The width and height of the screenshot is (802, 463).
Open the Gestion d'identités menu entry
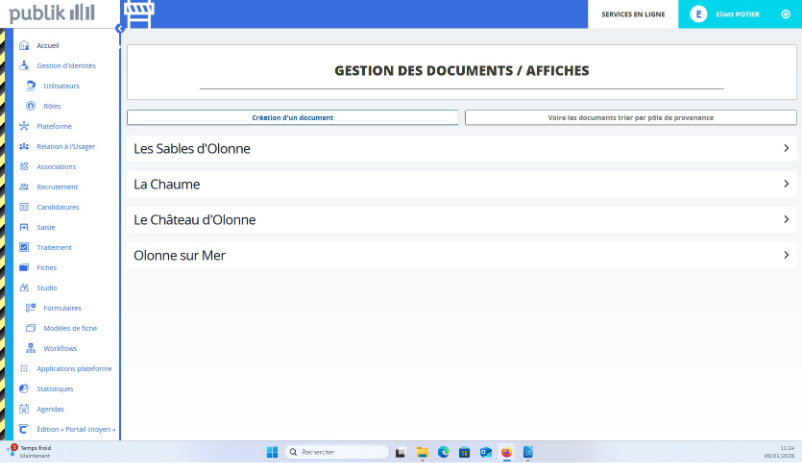pos(66,65)
